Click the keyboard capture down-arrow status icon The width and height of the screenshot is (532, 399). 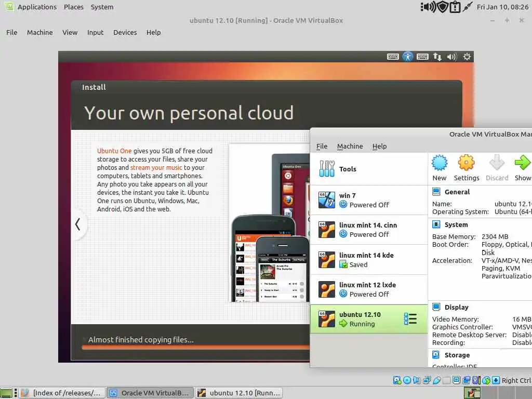coord(496,380)
